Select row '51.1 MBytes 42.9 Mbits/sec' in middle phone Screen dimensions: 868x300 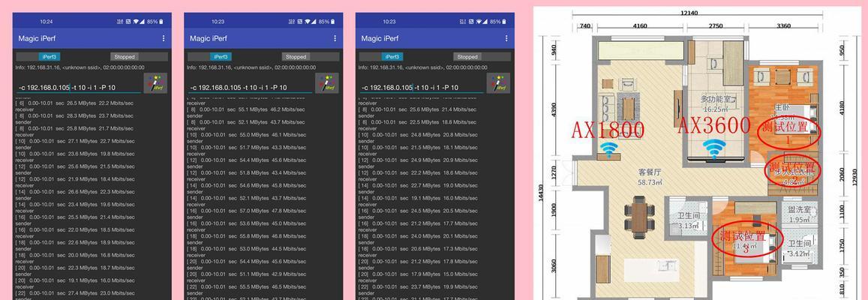(x=247, y=274)
